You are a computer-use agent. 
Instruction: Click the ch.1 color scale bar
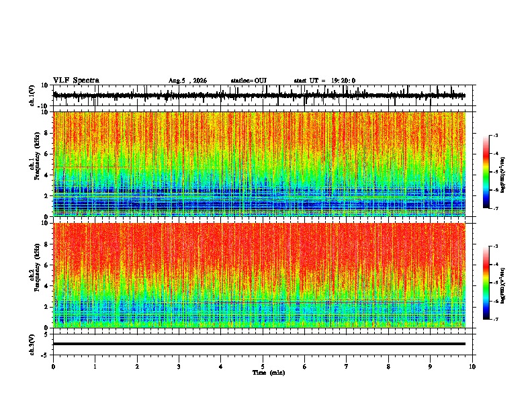(486, 172)
